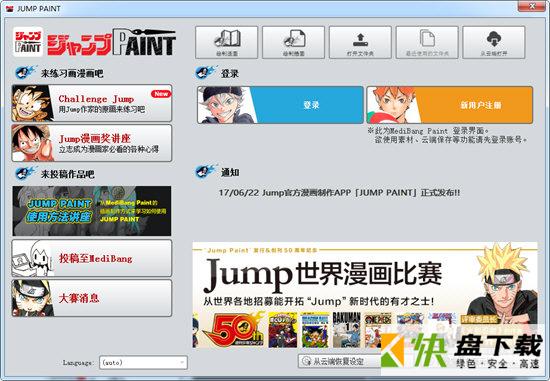The height and width of the screenshot is (381, 550).
Task: Open the Challenge Jump practice banner
Action: pyautogui.click(x=92, y=103)
